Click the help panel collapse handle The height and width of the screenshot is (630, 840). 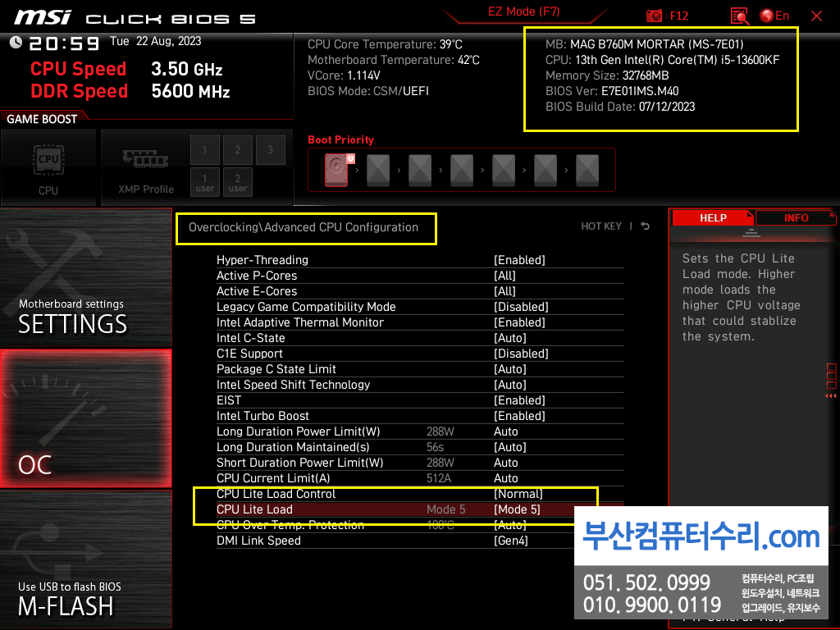[751, 232]
